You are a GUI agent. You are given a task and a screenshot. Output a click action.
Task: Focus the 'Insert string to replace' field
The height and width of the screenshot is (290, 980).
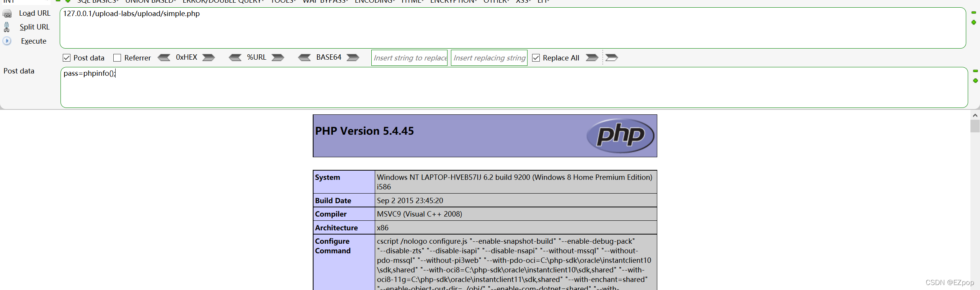409,58
